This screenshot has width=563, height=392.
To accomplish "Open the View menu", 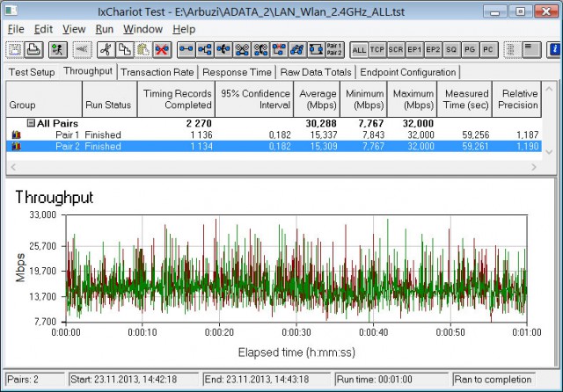I will click(74, 29).
